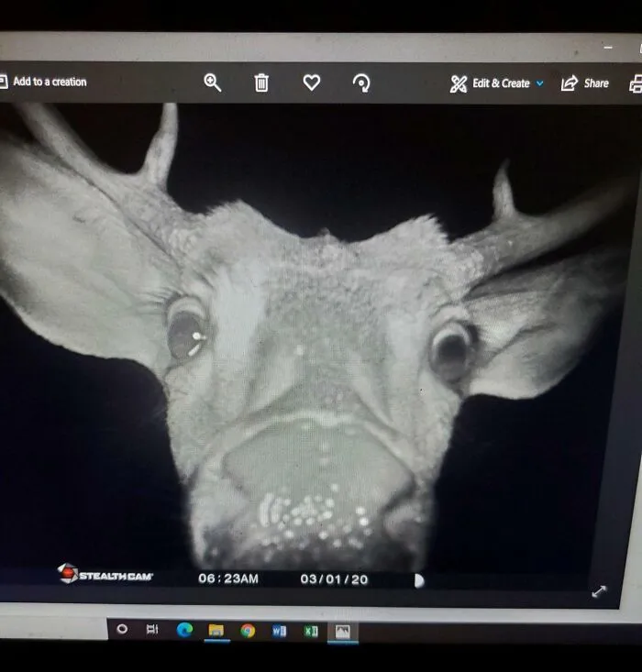Open Microsoft Word from taskbar
Image resolution: width=642 pixels, height=672 pixels.
279,631
